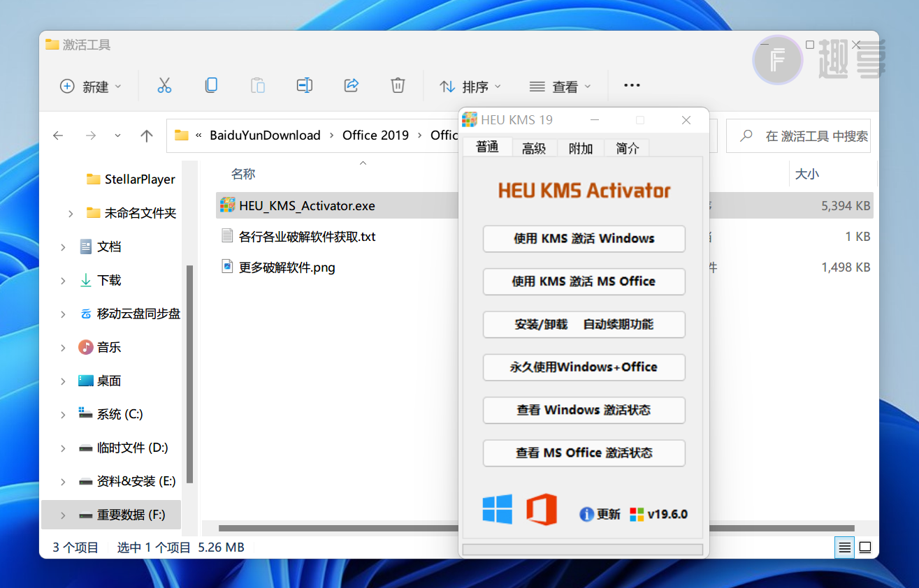
Task: Switch to details view icon in status bar
Action: (845, 547)
